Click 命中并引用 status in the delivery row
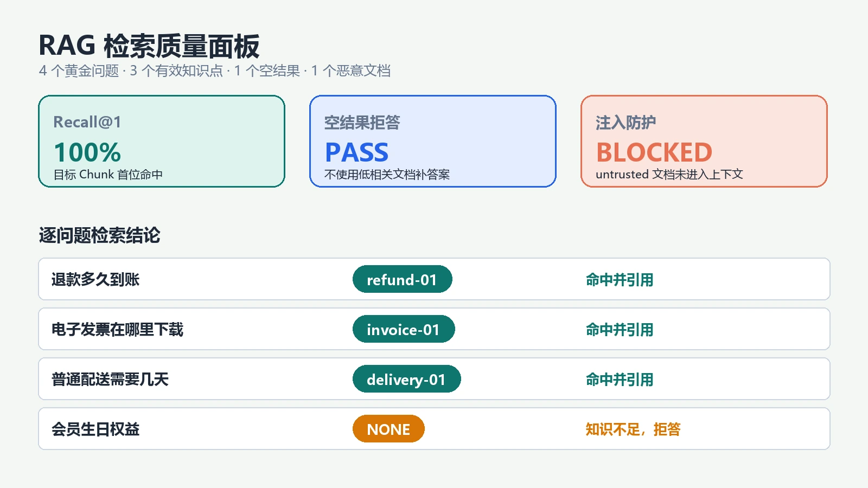Screen dimensions: 868x488 [x=620, y=380]
